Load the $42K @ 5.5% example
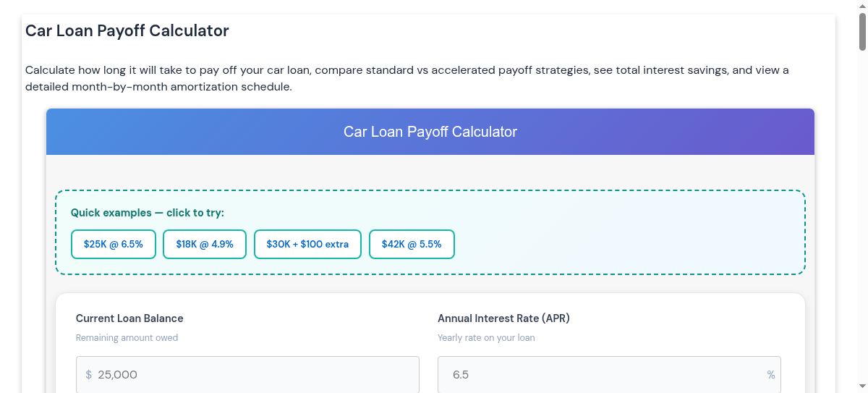This screenshot has height=393, width=868. [412, 244]
